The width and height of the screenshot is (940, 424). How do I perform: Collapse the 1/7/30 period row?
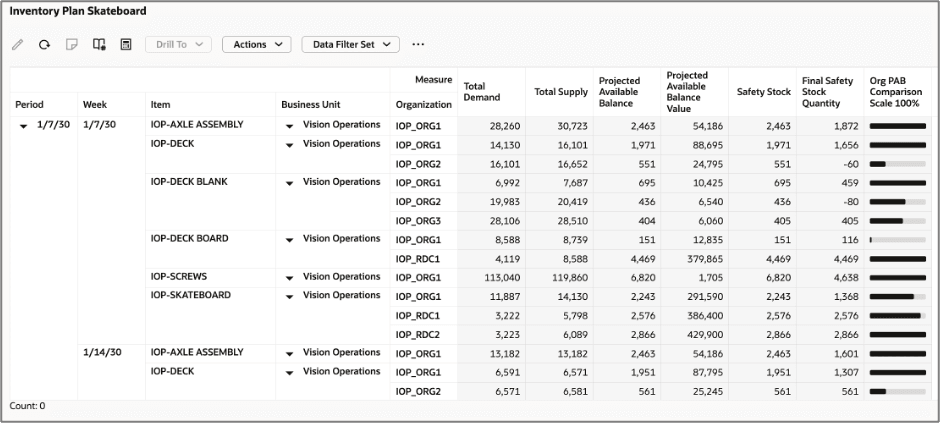pyautogui.click(x=24, y=127)
